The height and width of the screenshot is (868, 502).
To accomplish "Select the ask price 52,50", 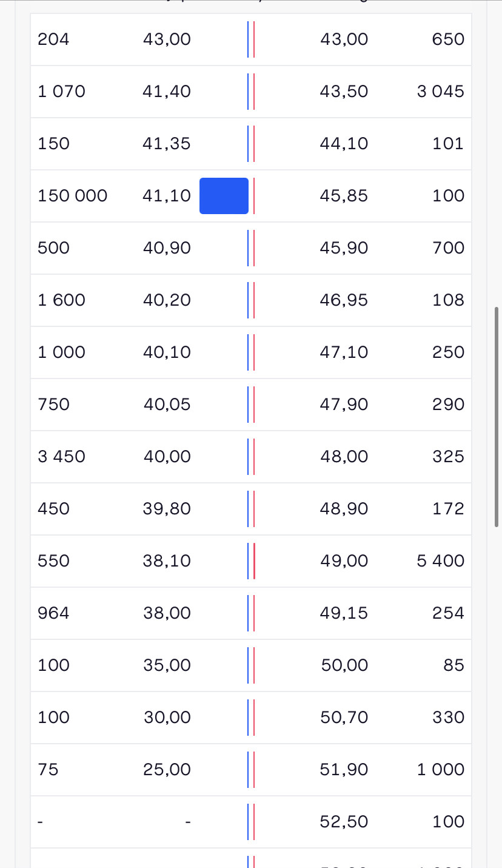I will (344, 822).
